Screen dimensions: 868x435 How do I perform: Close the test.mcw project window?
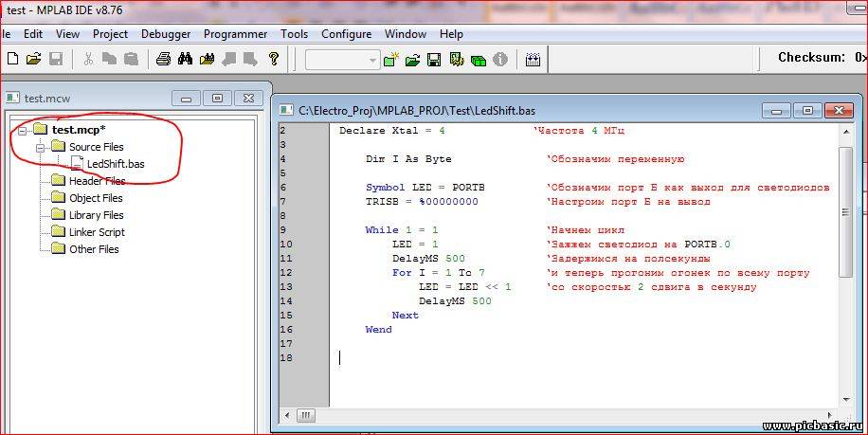point(248,99)
